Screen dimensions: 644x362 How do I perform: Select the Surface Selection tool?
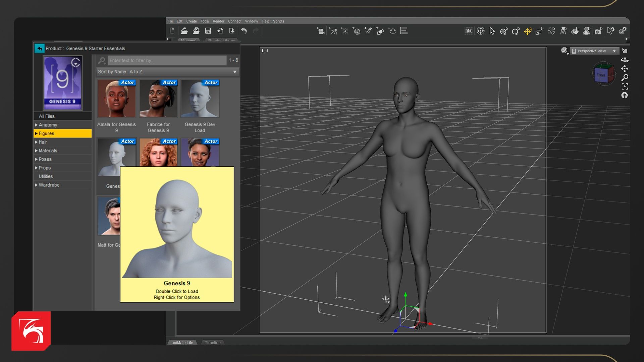coord(575,31)
